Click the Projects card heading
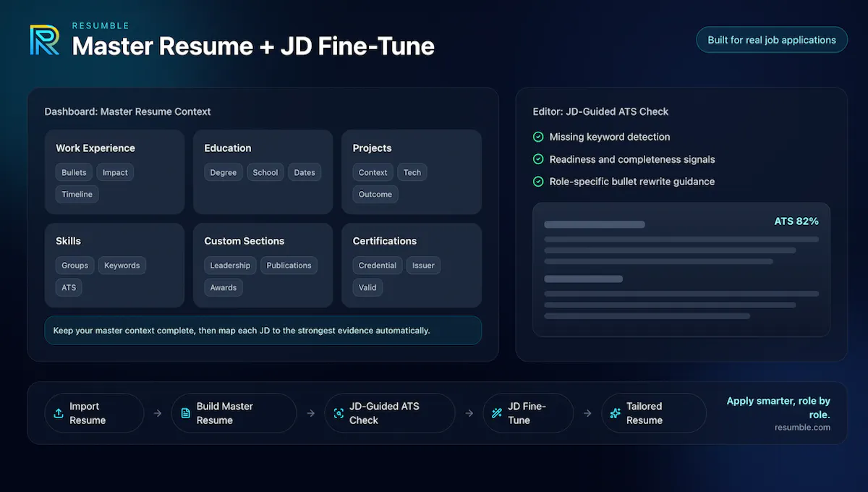Screen dimensions: 868x492 [373, 148]
